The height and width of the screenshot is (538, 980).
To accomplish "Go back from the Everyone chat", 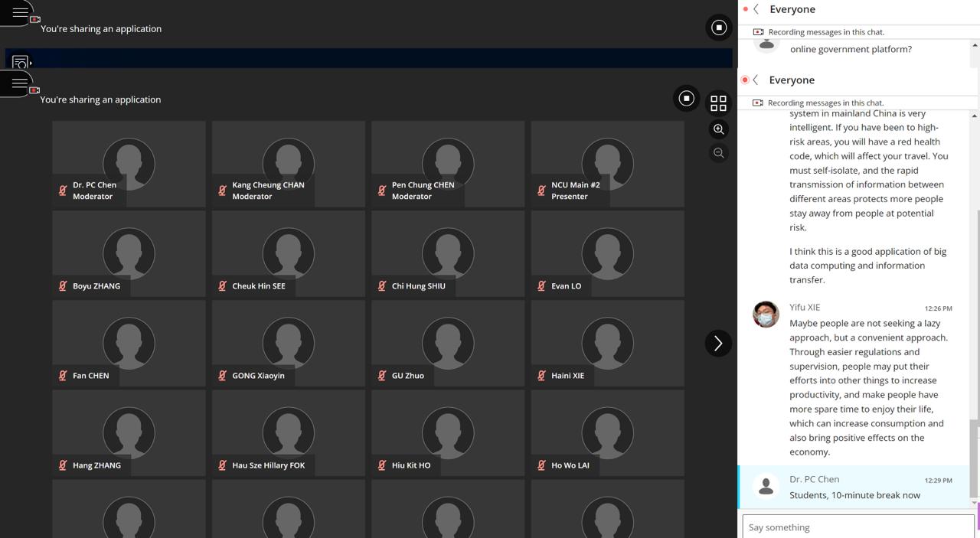I will (756, 80).
